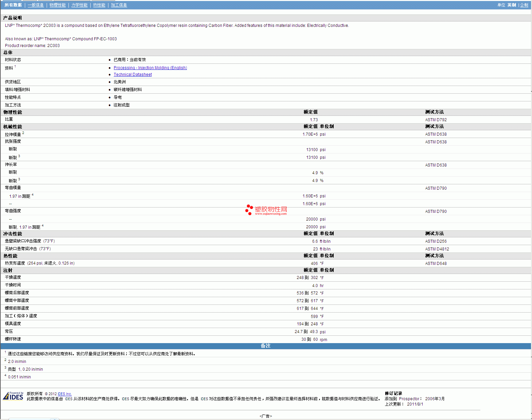Select 英制 units option
Screen dimensions: 532x420
[x=512, y=5]
